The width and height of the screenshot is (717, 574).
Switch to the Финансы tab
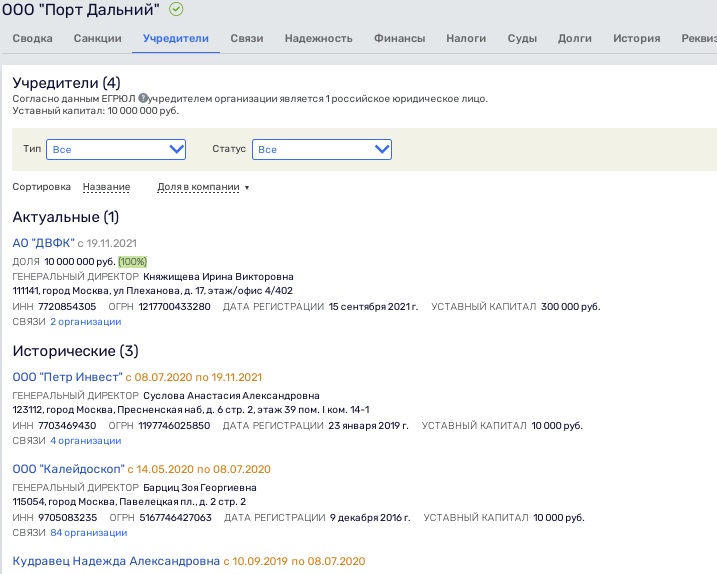pos(399,39)
